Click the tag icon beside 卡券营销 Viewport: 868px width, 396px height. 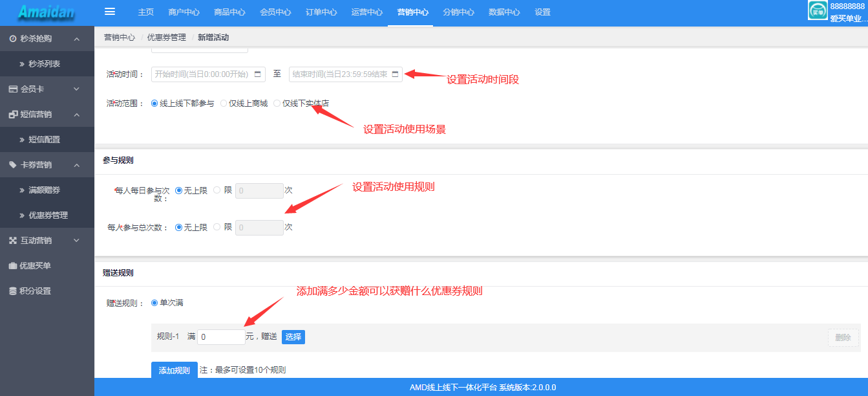pyautogui.click(x=13, y=165)
